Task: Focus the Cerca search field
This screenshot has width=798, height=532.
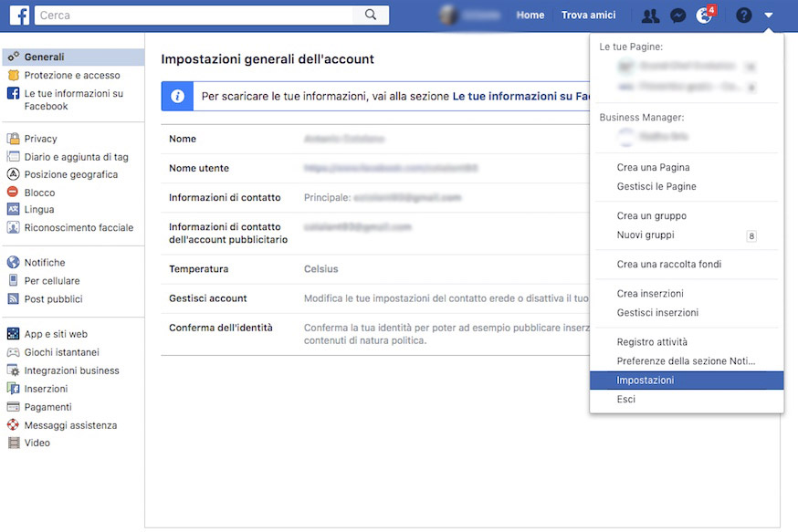Action: 194,16
